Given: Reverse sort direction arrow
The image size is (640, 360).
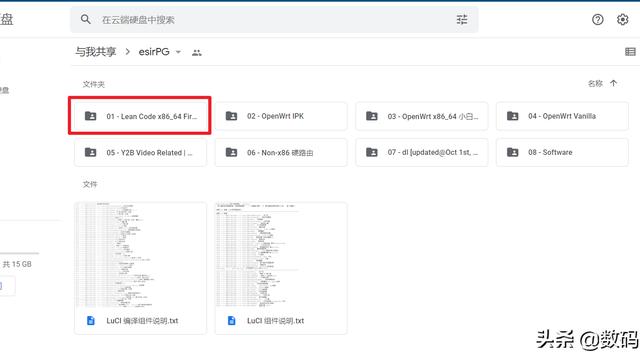Looking at the screenshot, I should coord(613,83).
